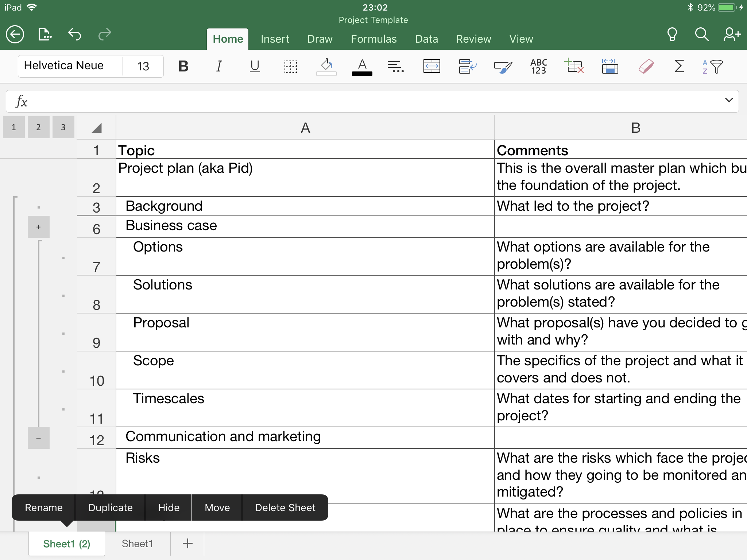Collapse the group with the minus button
This screenshot has height=560, width=747.
click(39, 438)
